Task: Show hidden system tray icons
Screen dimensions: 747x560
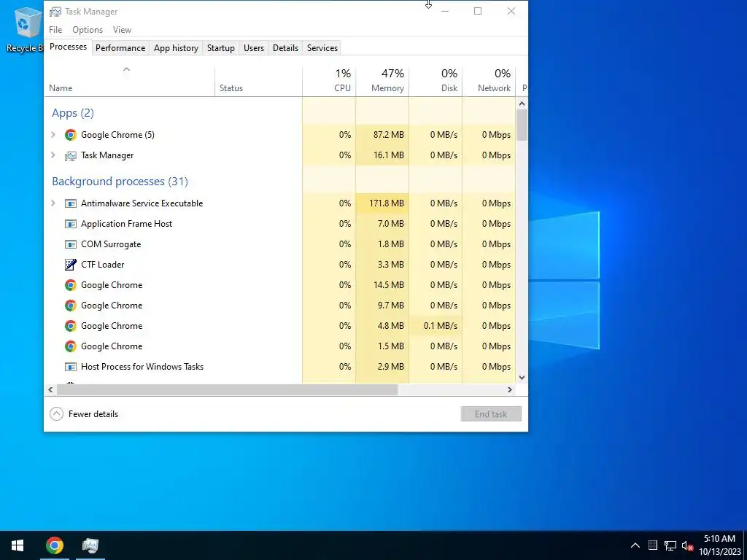Action: point(635,545)
